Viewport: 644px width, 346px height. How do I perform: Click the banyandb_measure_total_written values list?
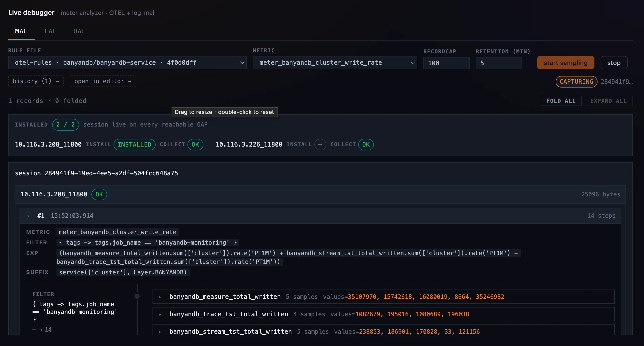pyautogui.click(x=426, y=297)
